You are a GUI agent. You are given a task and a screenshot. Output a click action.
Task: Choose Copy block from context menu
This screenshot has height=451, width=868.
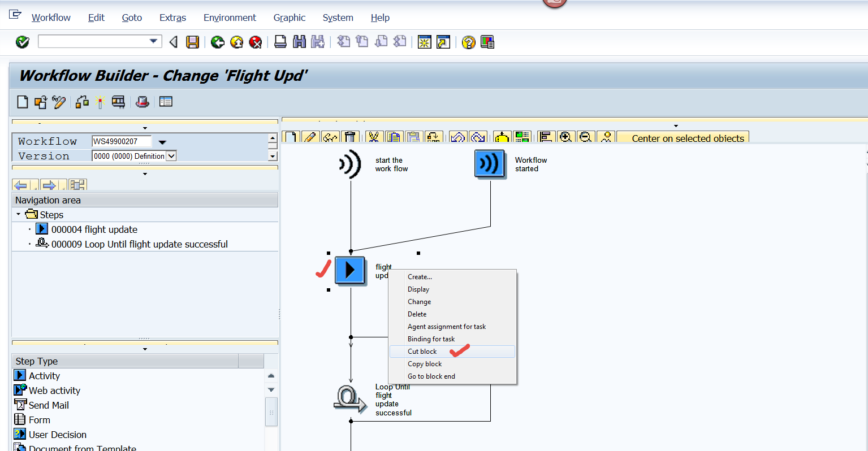[x=452, y=364]
